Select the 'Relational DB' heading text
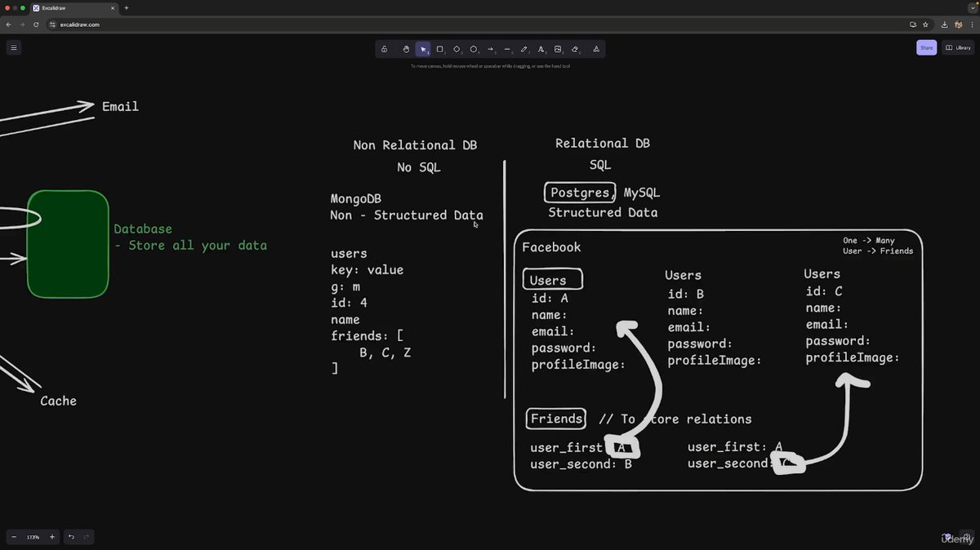 point(603,143)
